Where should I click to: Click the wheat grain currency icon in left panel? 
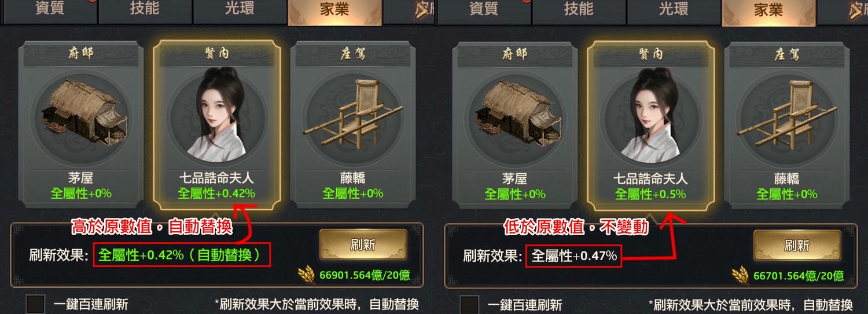tap(307, 274)
